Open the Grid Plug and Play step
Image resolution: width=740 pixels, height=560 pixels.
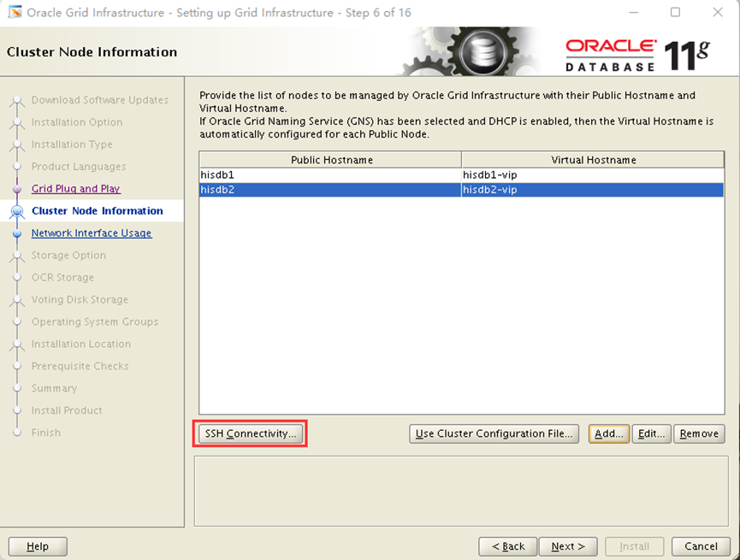click(75, 189)
